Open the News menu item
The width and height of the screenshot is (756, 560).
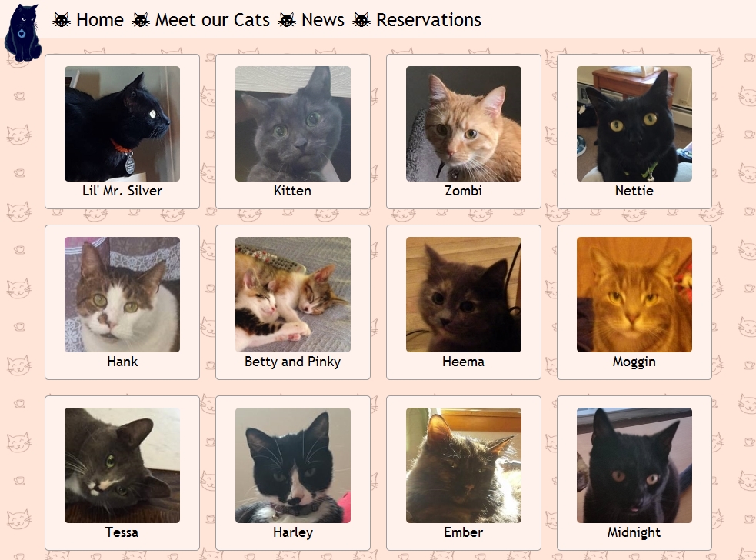322,20
